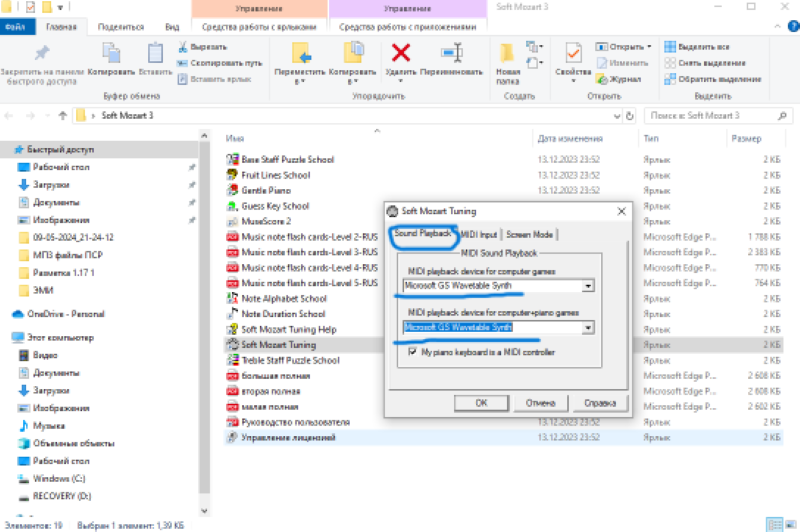Click the search magnifier icon
The image size is (800, 532).
tap(782, 116)
